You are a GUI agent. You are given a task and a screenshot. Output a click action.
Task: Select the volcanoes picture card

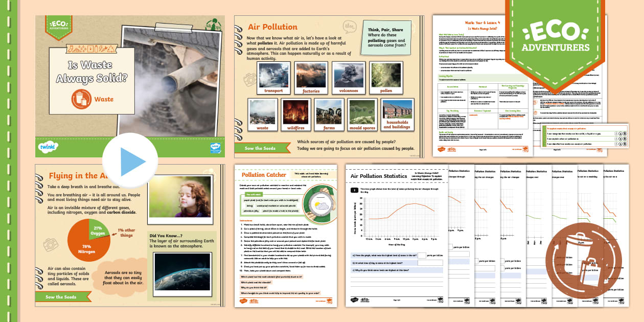pos(348,78)
